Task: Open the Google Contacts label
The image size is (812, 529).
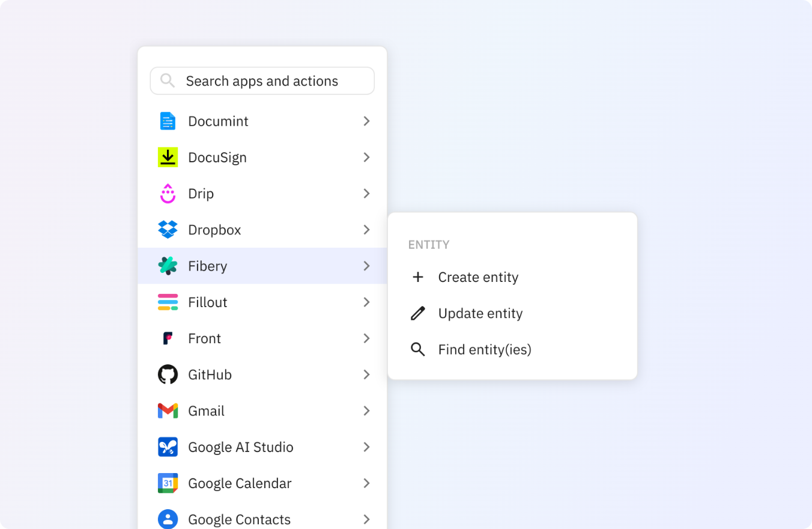Action: (x=239, y=519)
